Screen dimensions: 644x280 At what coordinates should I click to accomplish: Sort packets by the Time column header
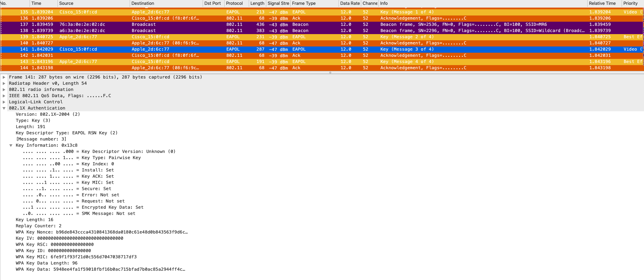point(36,3)
